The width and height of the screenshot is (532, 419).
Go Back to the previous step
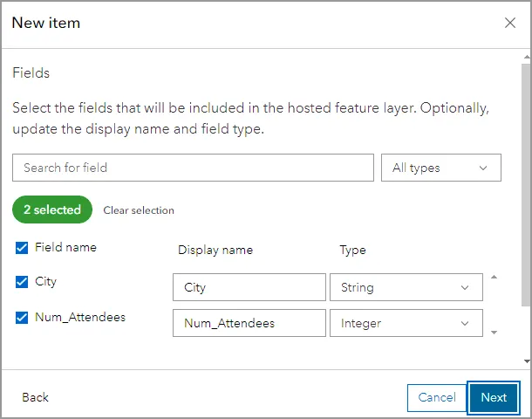pyautogui.click(x=35, y=397)
